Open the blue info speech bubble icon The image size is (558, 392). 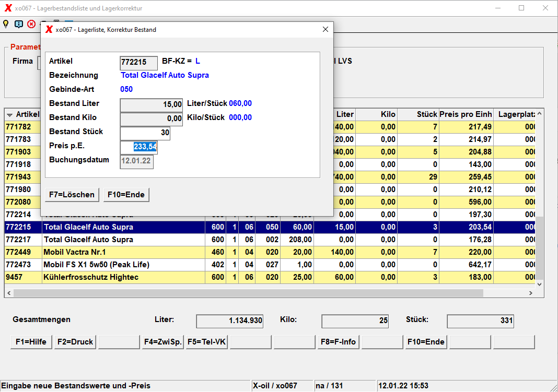[x=18, y=24]
